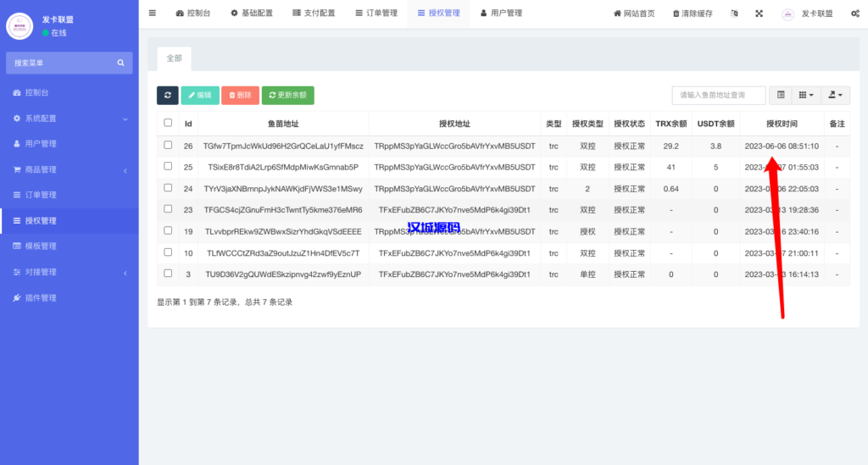868x465 pixels.
Task: Go to 网站首页 link
Action: pyautogui.click(x=634, y=14)
